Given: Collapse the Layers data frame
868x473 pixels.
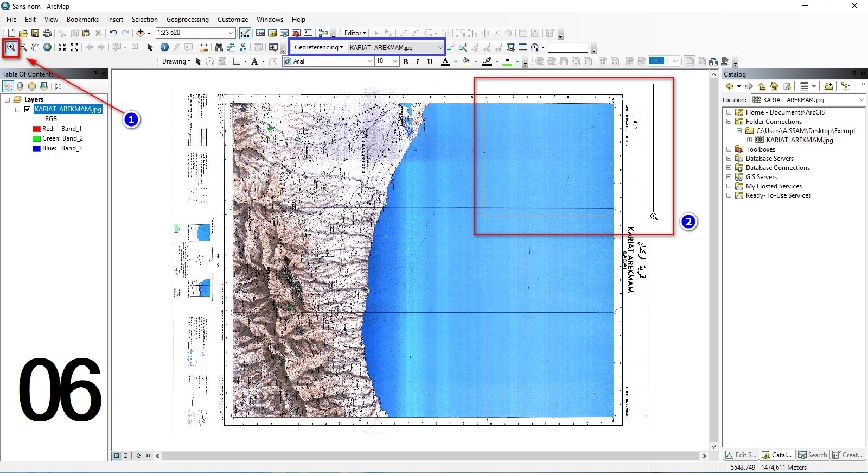Looking at the screenshot, I should click(x=7, y=100).
